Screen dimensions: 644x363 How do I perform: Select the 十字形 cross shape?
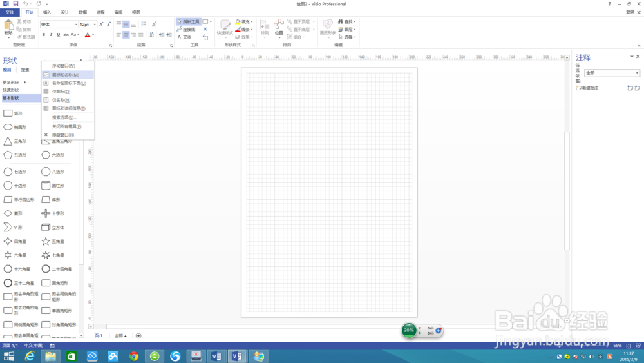(53, 213)
